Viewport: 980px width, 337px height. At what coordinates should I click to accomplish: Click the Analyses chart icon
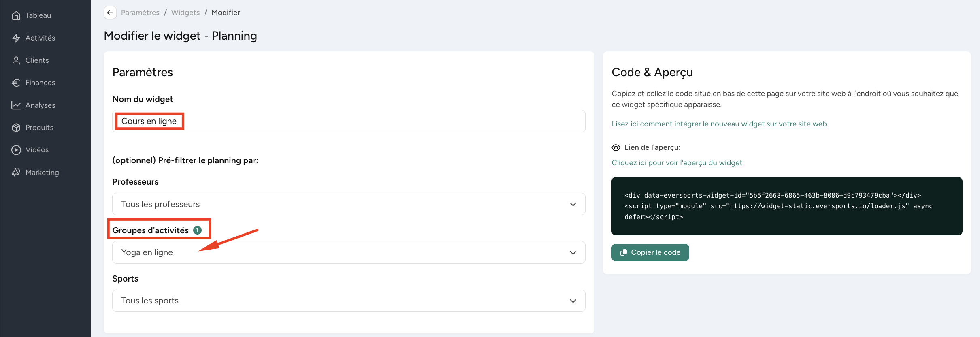point(16,105)
